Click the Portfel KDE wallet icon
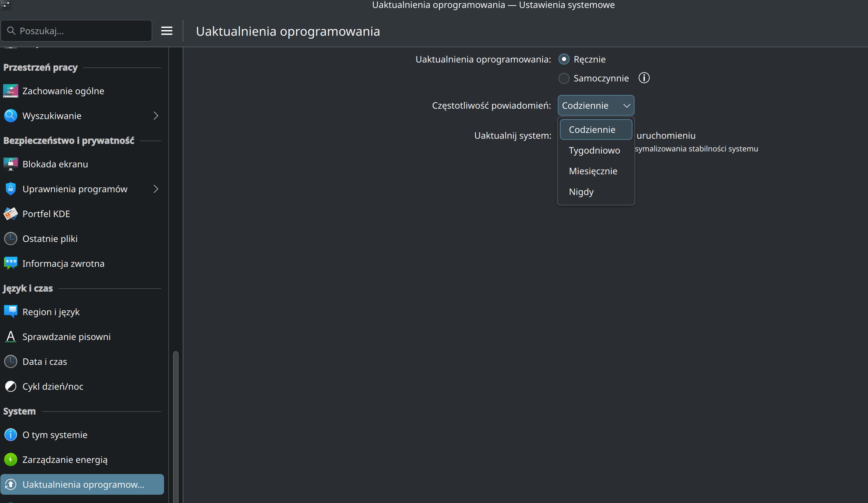 (11, 214)
